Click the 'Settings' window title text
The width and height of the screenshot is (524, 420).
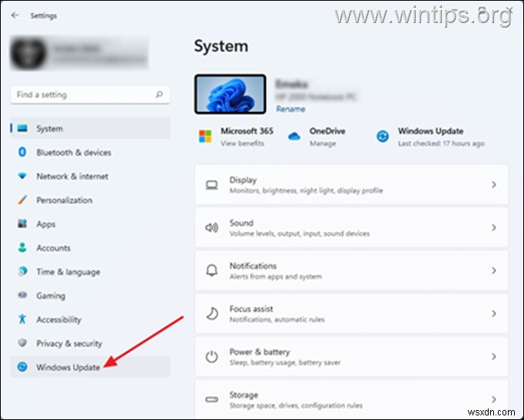[44, 15]
